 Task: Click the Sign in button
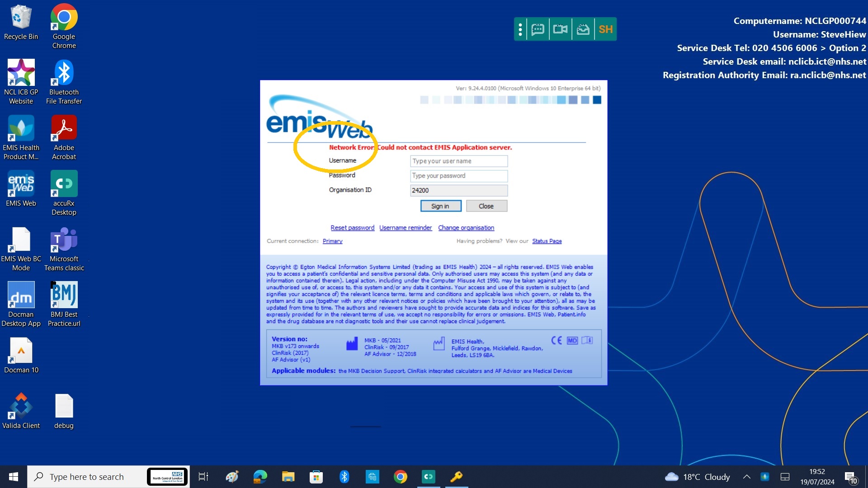click(440, 206)
